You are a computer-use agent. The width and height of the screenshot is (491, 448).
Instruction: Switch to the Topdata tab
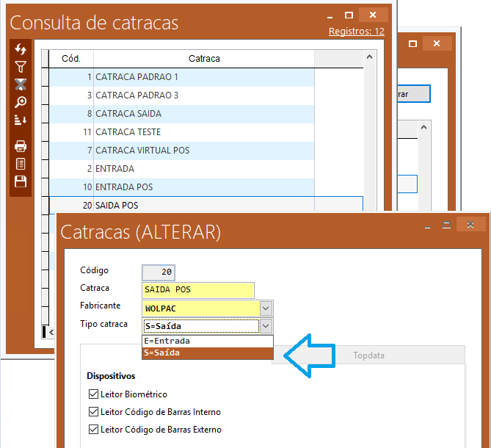(x=368, y=355)
